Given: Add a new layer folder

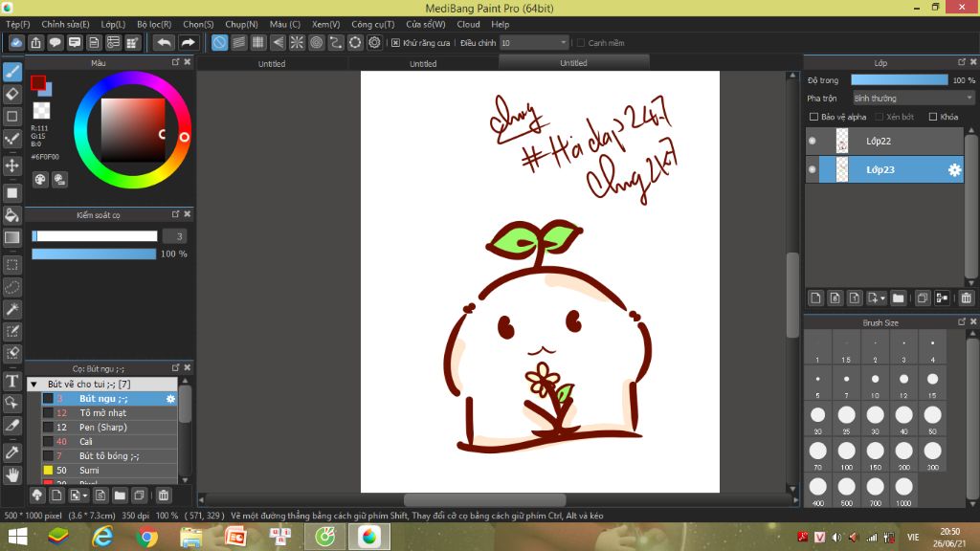Looking at the screenshot, I should click(898, 298).
